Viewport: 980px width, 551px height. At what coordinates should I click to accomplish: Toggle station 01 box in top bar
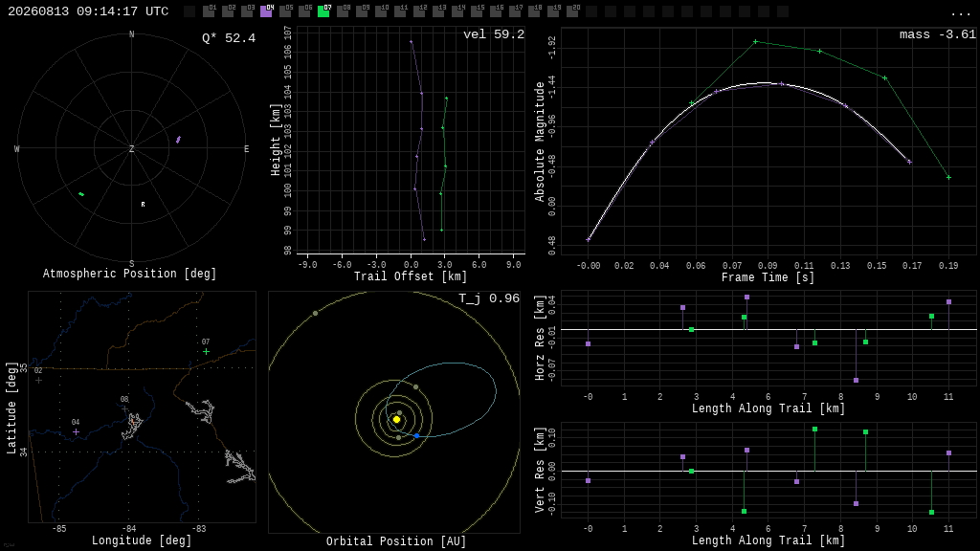pyautogui.click(x=209, y=11)
